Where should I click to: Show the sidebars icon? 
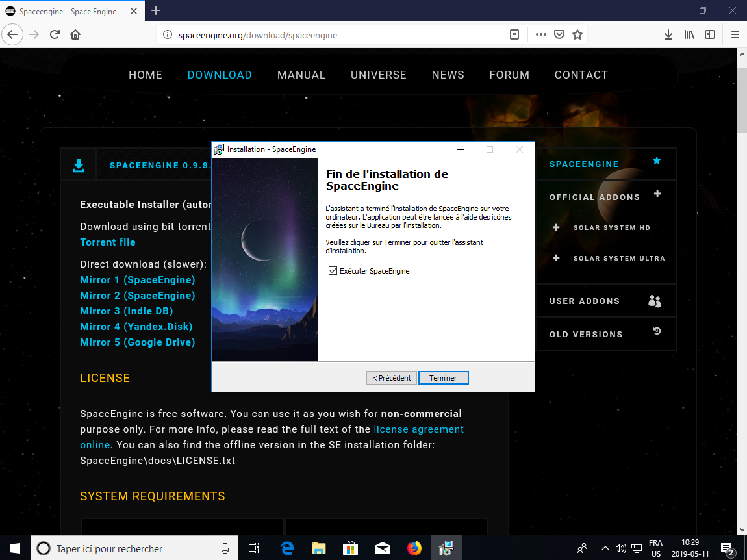click(x=710, y=35)
